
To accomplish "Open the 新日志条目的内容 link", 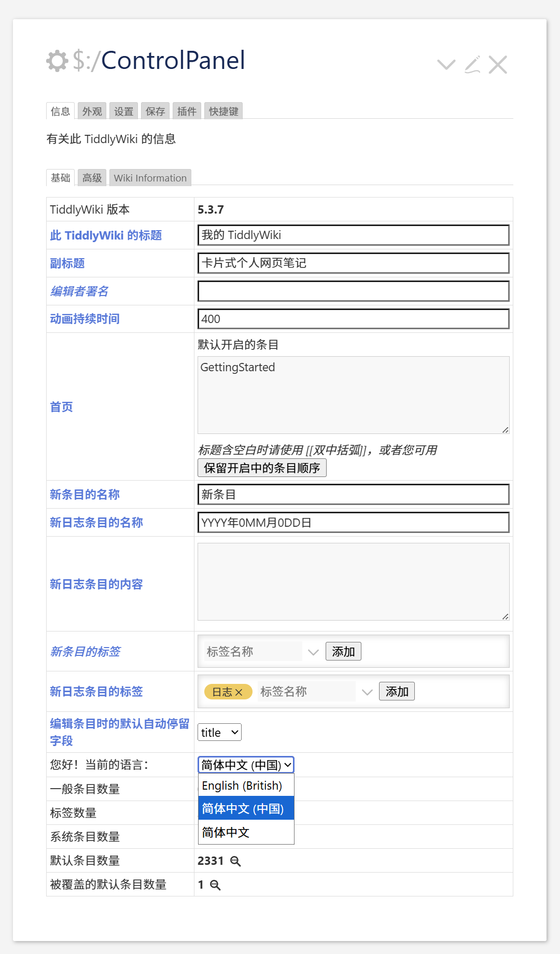I will (x=96, y=584).
